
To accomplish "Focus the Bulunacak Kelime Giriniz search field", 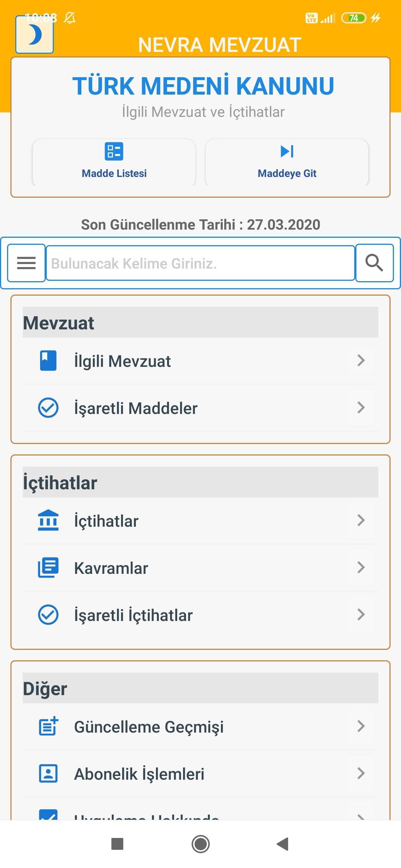I will [x=200, y=263].
